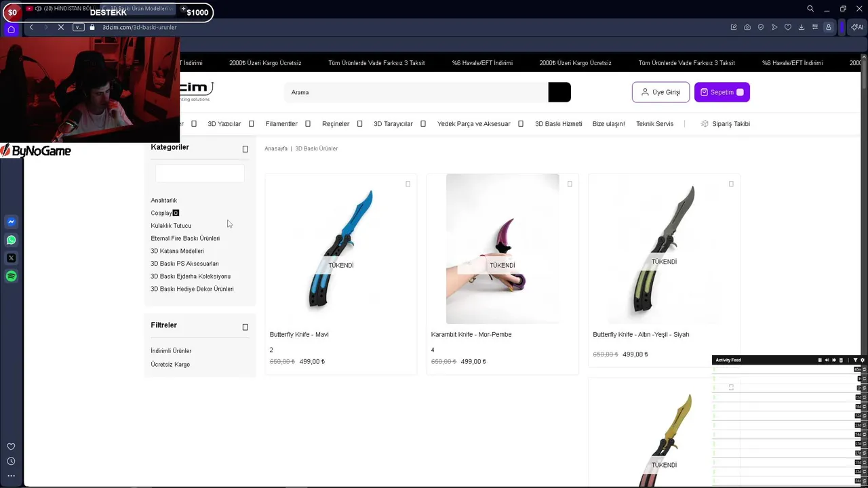
Task: Collapse the Filtreler panel
Action: 245,327
